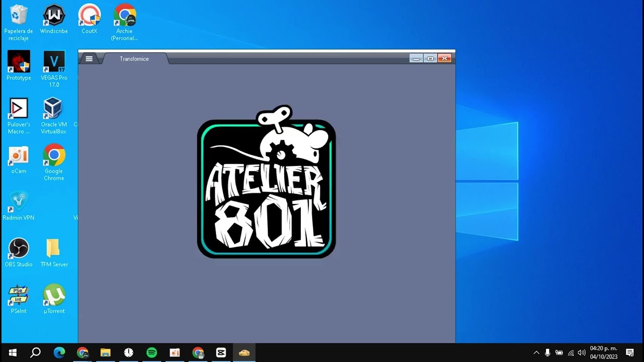Select Pulover's Macro desktop shortcut

click(19, 116)
